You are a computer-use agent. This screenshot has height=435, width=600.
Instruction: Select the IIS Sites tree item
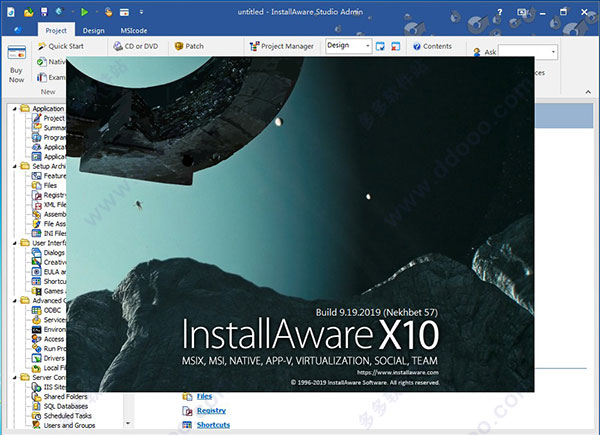(49, 387)
